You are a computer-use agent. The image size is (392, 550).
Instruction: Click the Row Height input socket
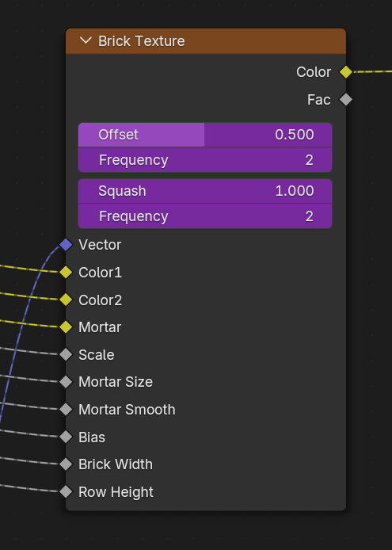(x=66, y=492)
